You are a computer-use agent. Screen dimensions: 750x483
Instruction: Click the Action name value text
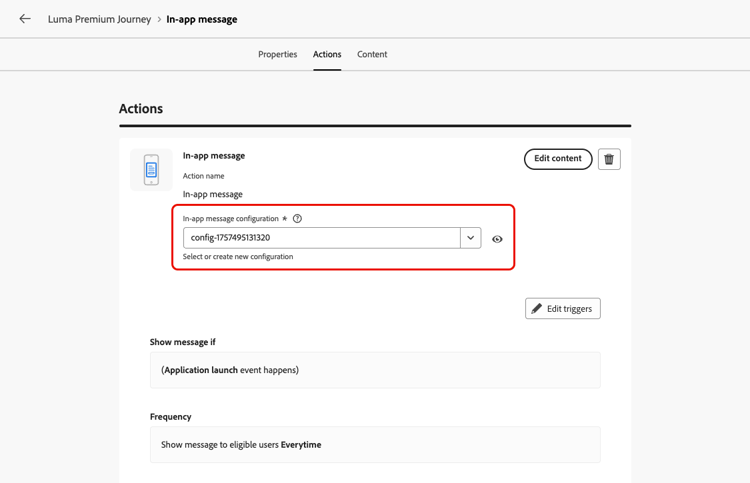(x=213, y=194)
